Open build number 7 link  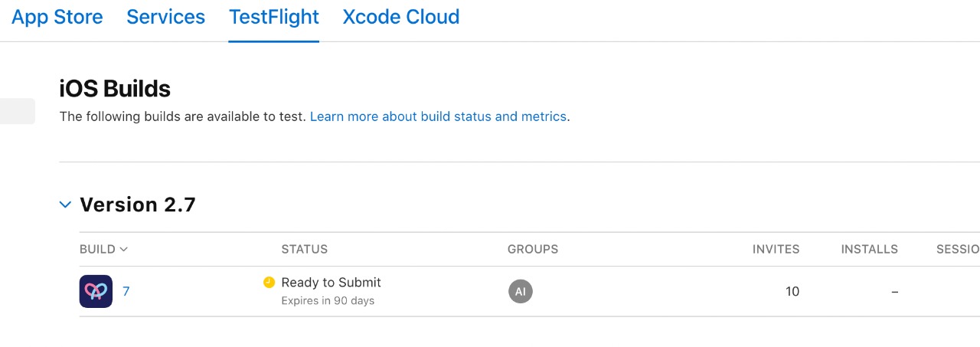pos(126,291)
